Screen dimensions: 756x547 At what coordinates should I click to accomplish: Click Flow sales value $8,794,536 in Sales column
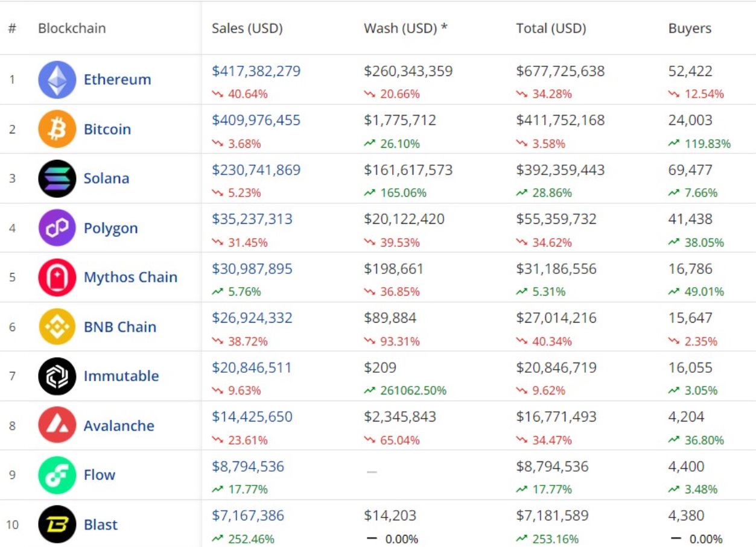(x=248, y=467)
